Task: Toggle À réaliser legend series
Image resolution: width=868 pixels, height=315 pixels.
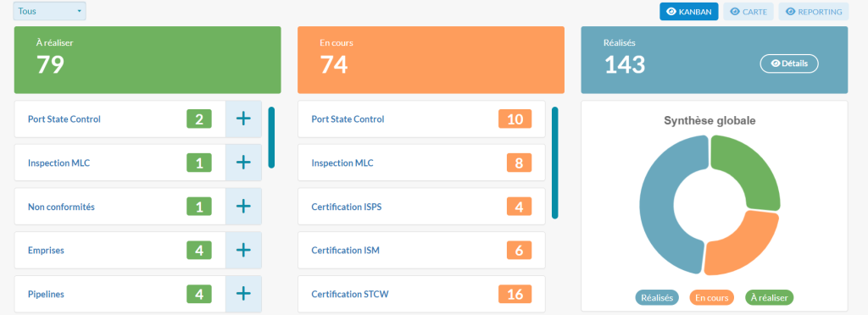Action: (x=770, y=297)
